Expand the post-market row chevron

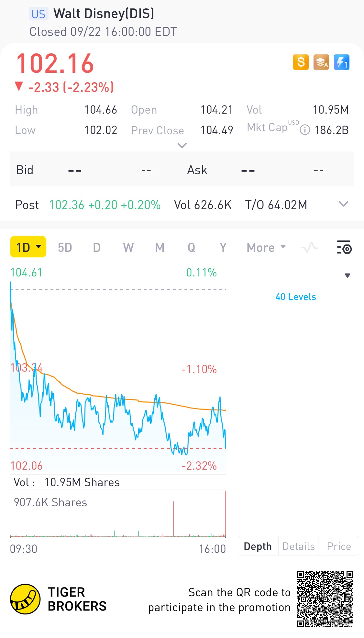(x=343, y=204)
